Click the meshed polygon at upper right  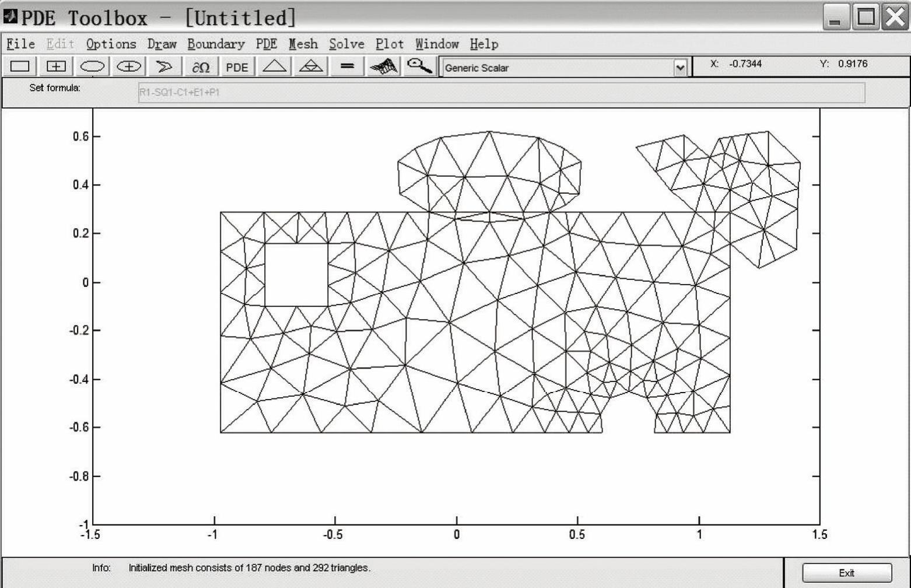[718, 198]
